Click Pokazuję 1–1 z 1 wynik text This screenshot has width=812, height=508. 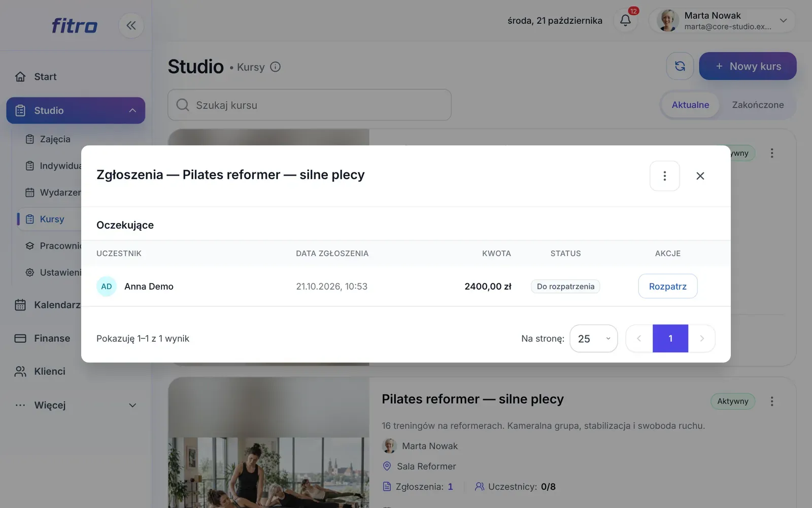point(143,338)
